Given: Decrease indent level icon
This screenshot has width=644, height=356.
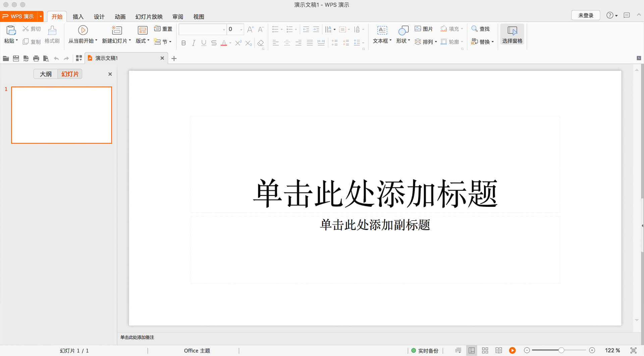Looking at the screenshot, I should [x=306, y=30].
